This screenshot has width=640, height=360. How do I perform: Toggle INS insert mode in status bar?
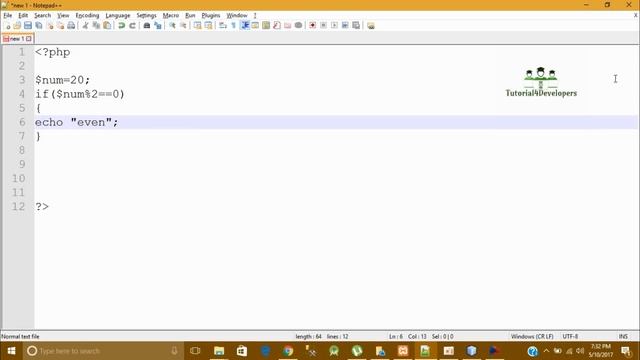623,337
